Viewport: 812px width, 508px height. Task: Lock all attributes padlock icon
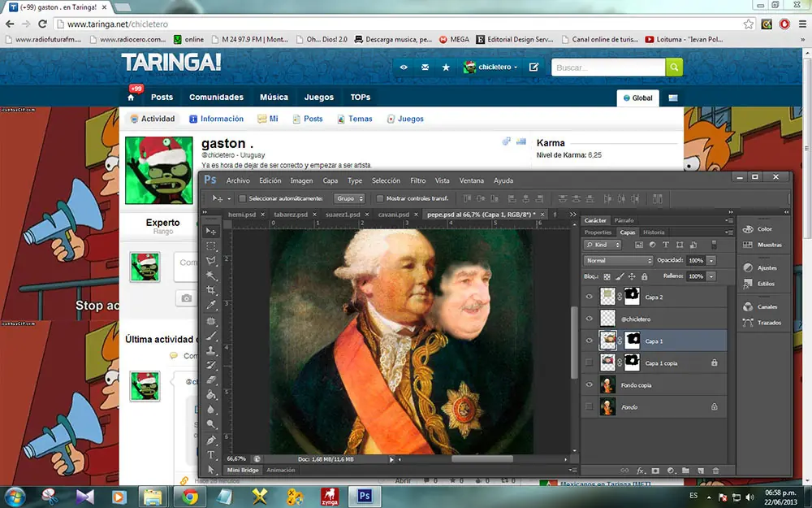645,277
